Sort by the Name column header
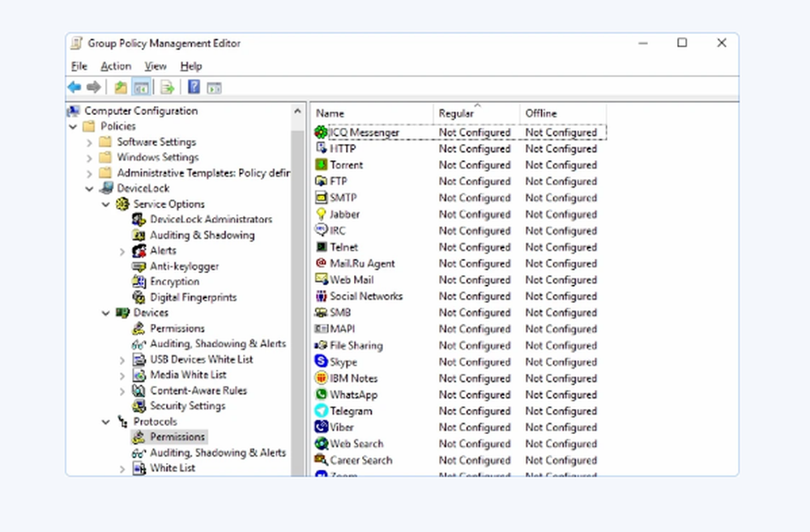810x532 pixels. coord(373,113)
